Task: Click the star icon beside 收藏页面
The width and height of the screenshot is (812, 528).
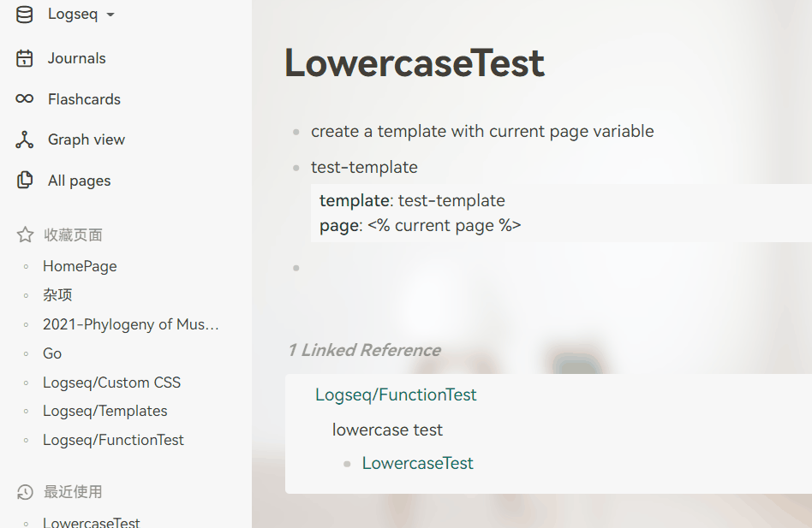Action: pos(24,234)
